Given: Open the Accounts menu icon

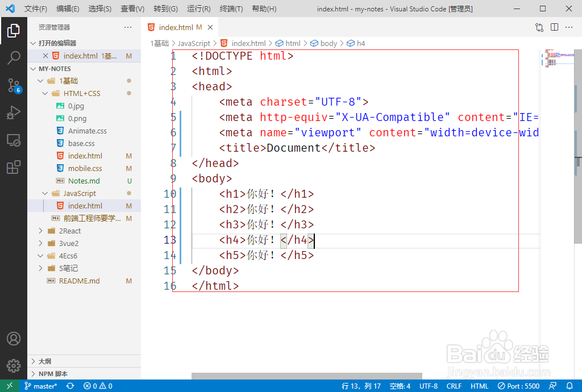Looking at the screenshot, I should pyautogui.click(x=14, y=339).
